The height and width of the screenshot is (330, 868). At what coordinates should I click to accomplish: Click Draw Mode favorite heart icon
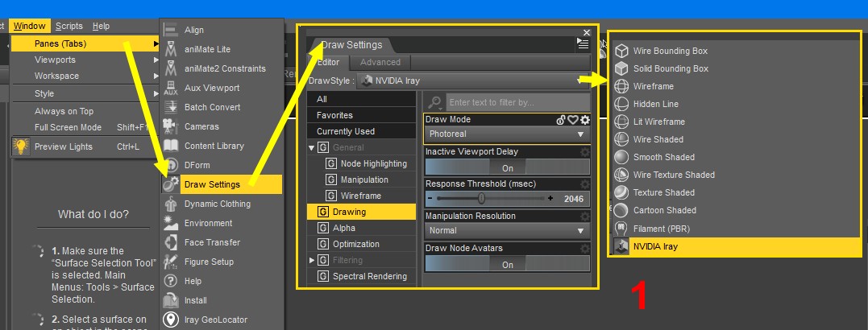point(573,120)
